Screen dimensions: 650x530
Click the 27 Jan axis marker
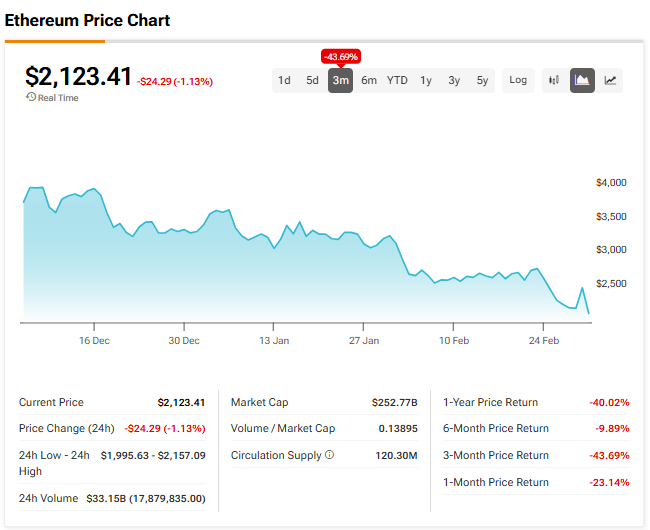[364, 340]
